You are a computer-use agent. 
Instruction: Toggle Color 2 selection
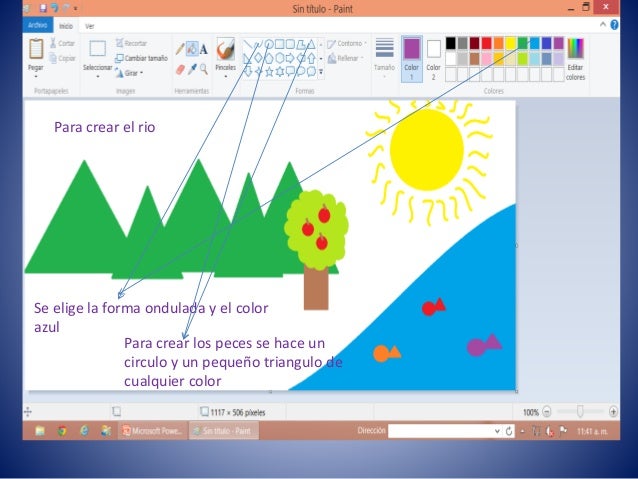click(x=433, y=59)
